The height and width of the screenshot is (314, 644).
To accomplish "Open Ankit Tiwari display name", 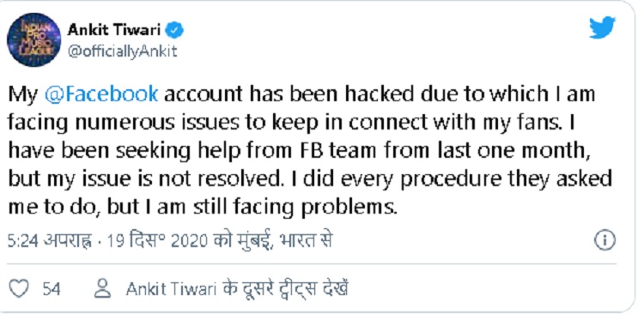I will [x=114, y=29].
